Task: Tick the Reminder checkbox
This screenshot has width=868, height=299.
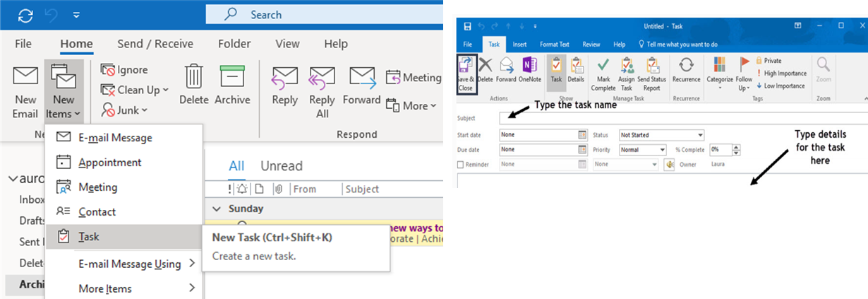Action: [x=461, y=165]
